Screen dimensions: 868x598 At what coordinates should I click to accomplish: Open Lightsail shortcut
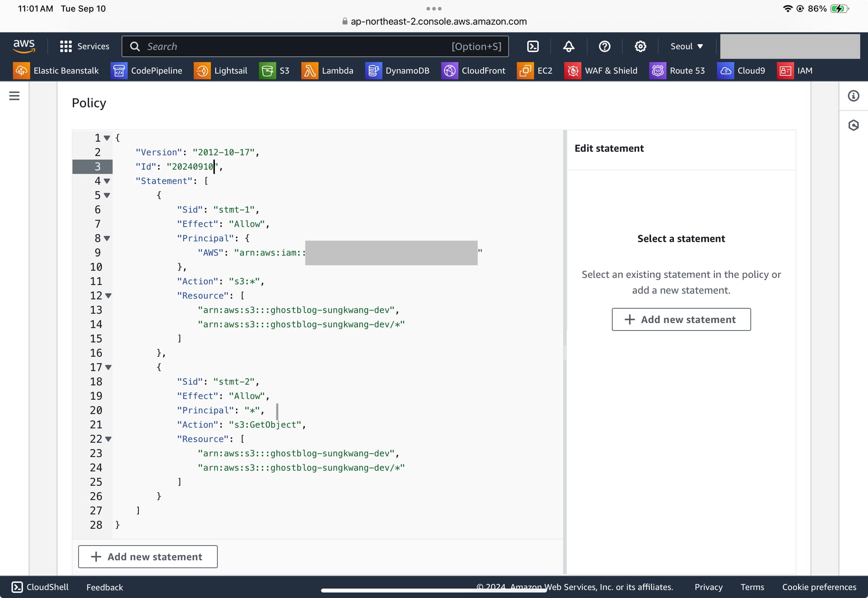(x=220, y=71)
